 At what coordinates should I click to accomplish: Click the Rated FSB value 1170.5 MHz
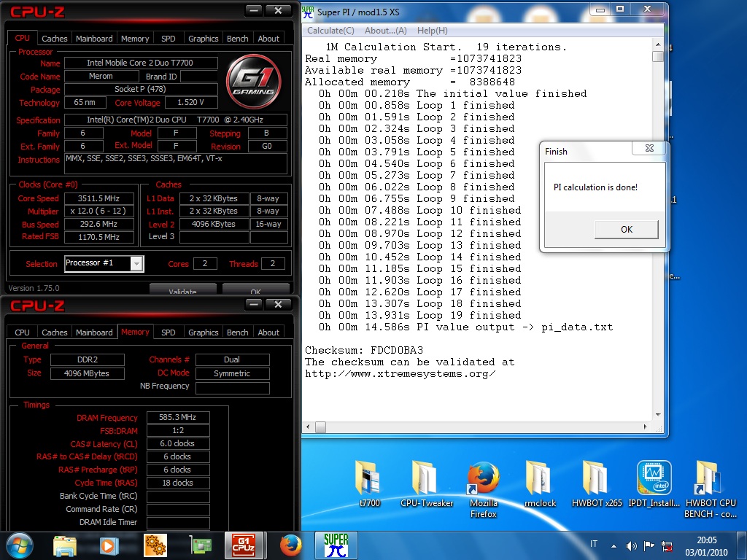coord(98,237)
